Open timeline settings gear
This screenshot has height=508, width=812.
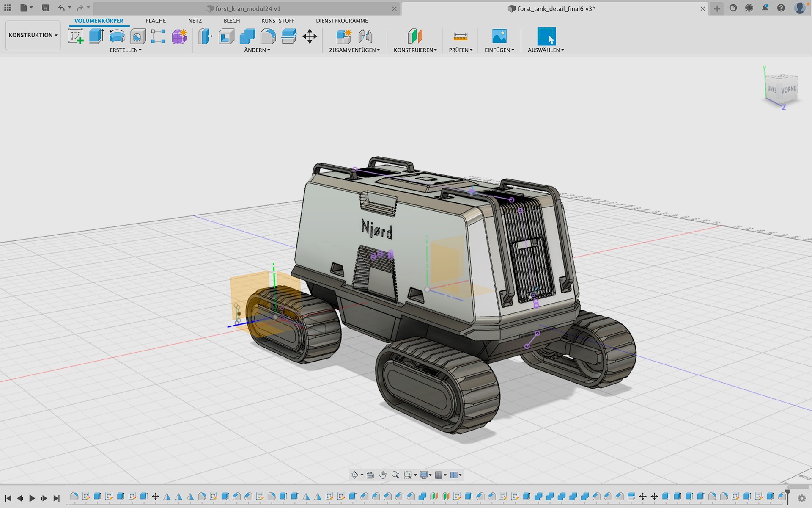pos(801,498)
